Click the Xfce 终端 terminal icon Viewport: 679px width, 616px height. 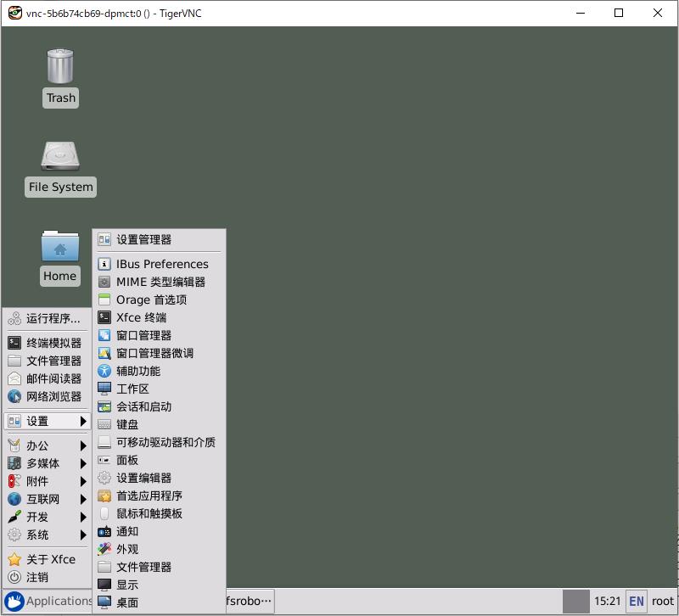[104, 317]
